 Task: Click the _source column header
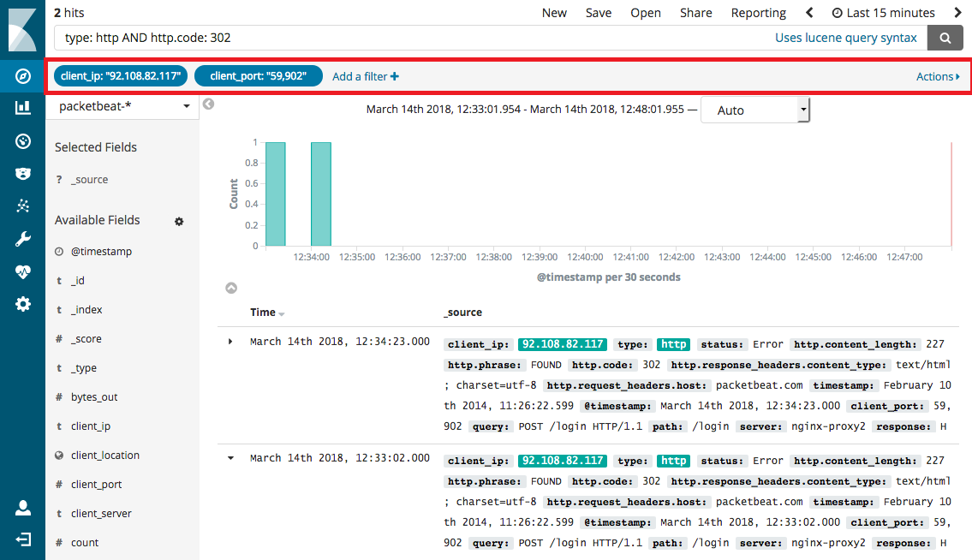[x=463, y=313]
